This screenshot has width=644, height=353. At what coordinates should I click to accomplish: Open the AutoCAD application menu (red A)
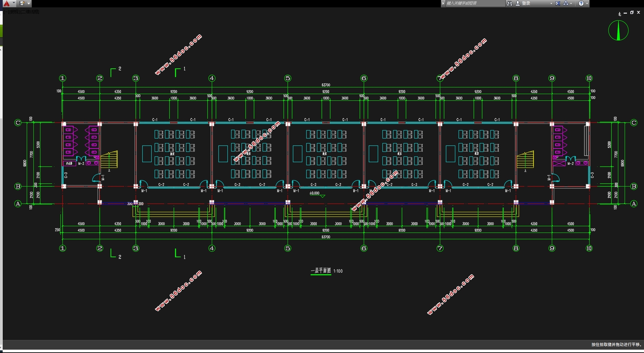(x=6, y=3)
